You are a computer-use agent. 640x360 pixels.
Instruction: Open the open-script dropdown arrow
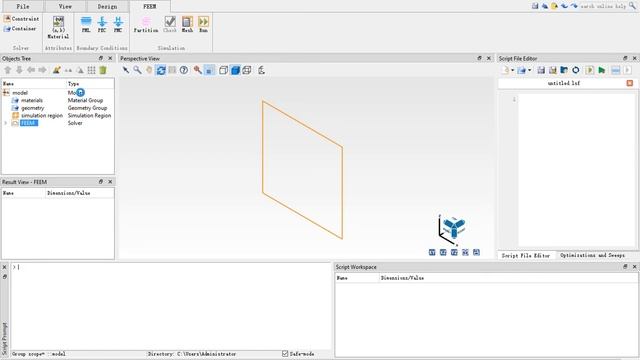coord(530,70)
